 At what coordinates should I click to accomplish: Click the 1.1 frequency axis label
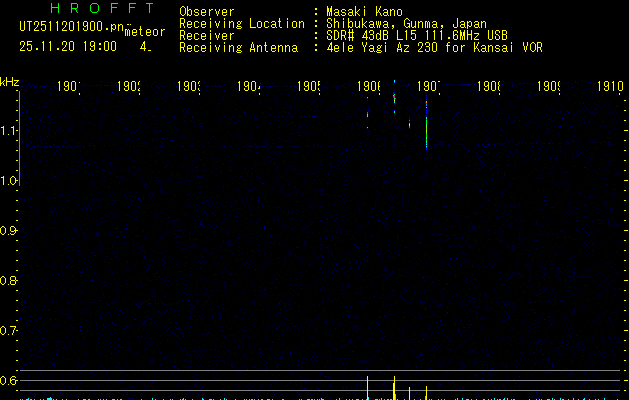pyautogui.click(x=8, y=131)
